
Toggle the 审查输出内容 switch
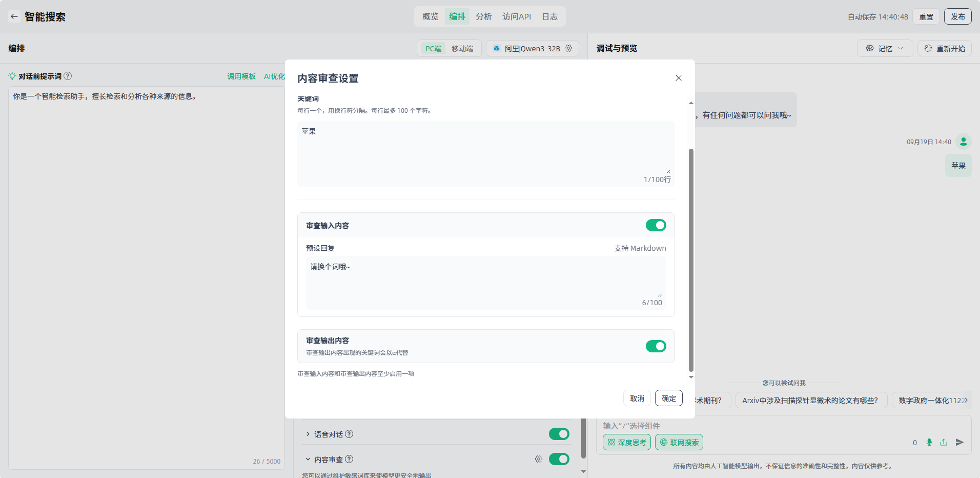[x=656, y=346]
